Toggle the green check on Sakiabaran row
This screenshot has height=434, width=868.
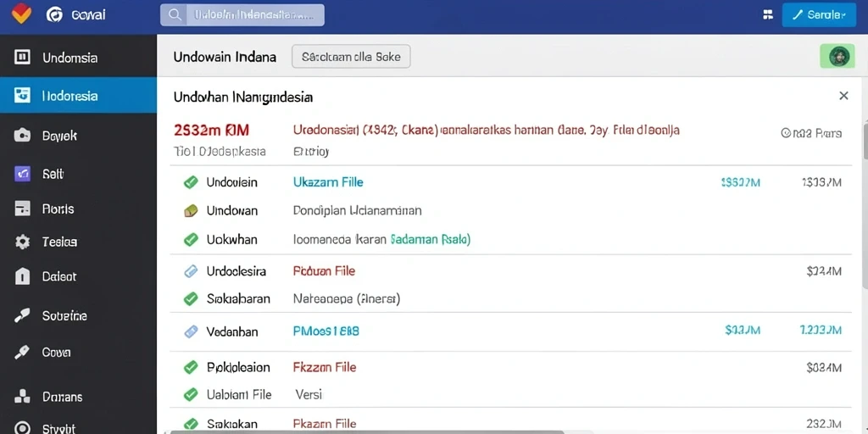(x=191, y=299)
